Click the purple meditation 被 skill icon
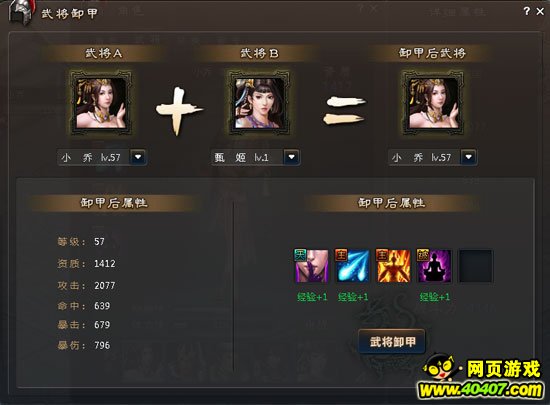This screenshot has width=550, height=405. (434, 266)
